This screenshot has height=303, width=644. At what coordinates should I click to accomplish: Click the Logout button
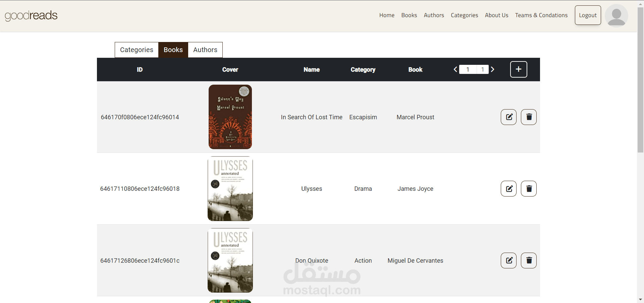(x=588, y=15)
